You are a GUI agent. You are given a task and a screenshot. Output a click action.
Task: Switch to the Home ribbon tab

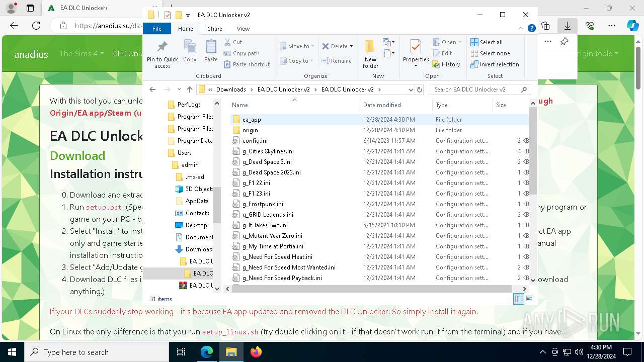[x=186, y=29]
